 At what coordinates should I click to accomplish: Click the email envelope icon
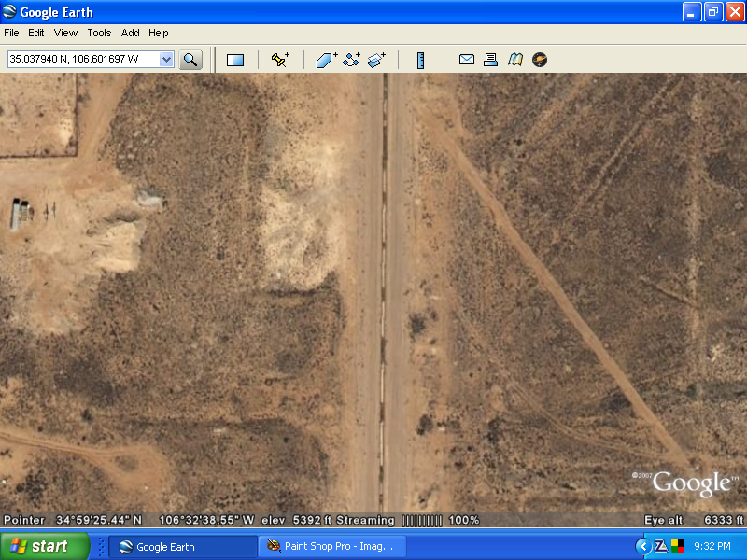point(466,60)
